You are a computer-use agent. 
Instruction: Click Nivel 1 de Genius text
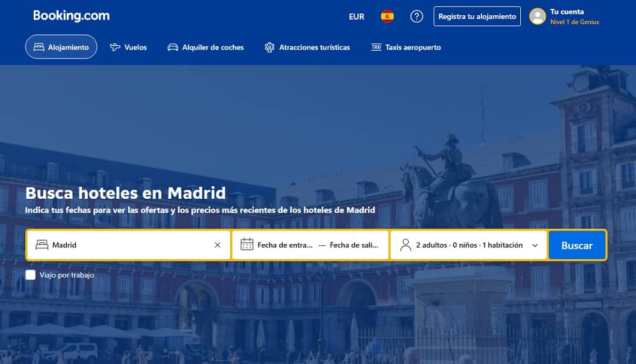point(574,22)
